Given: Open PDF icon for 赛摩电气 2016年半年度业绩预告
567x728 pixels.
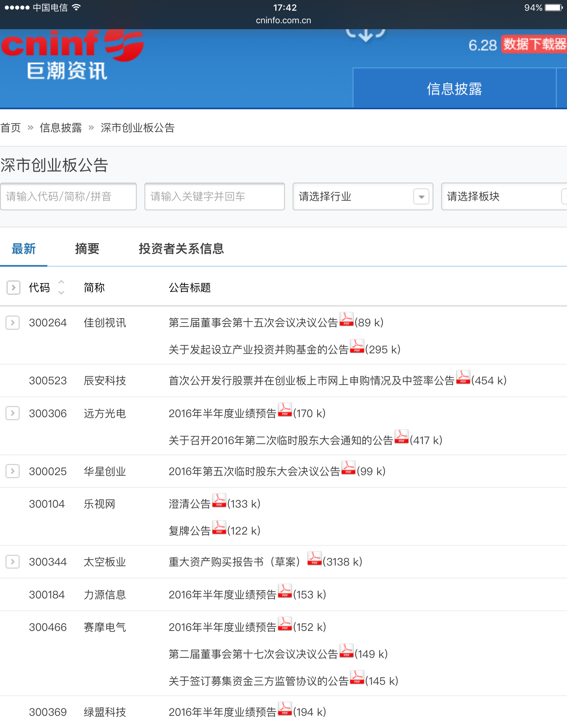Looking at the screenshot, I should point(285,624).
